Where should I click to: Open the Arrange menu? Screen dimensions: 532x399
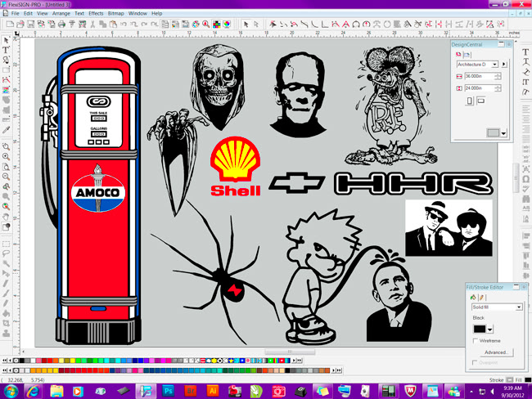pyautogui.click(x=61, y=14)
